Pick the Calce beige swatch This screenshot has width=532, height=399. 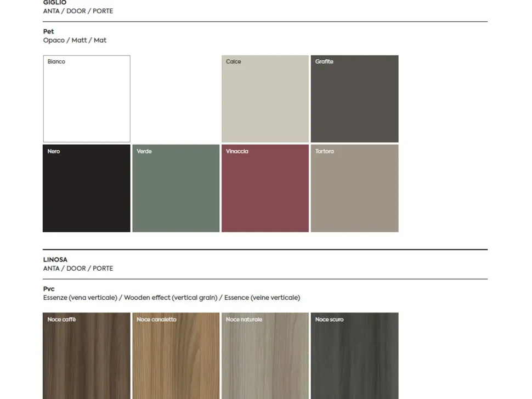[265, 99]
